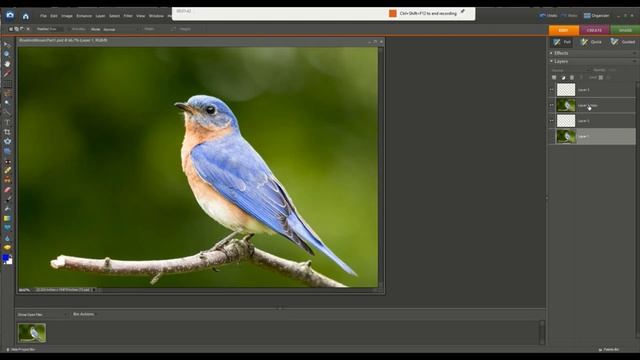Open the Image menu
Image resolution: width=640 pixels, height=360 pixels.
(x=67, y=16)
